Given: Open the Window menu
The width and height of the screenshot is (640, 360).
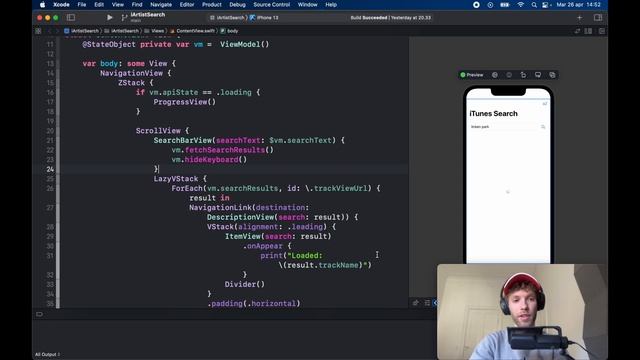Looking at the screenshot, I should [x=307, y=5].
